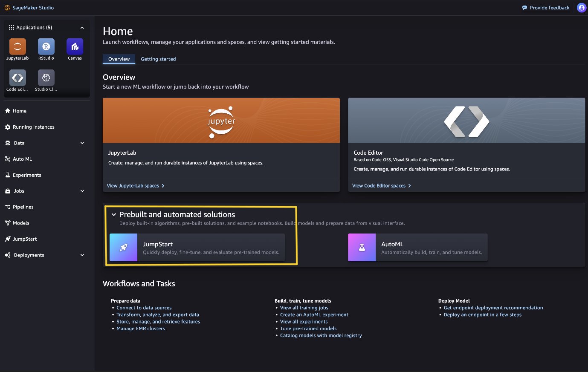Screen dimensions: 588x372
Task: Open the user profile avatar icon
Action: [582, 8]
